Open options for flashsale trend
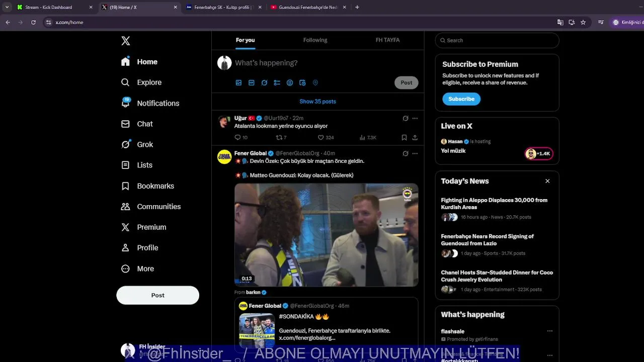The width and height of the screenshot is (644, 362). coord(549,331)
